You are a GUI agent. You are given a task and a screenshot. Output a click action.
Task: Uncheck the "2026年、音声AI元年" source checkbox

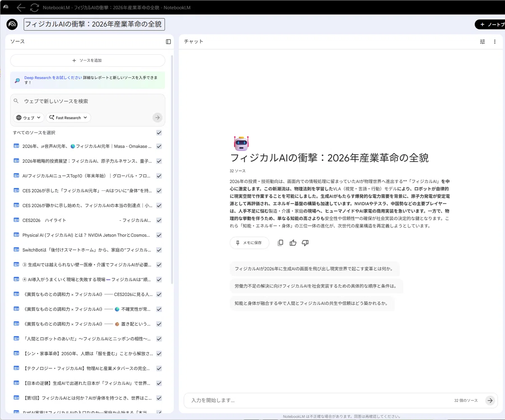[159, 146]
